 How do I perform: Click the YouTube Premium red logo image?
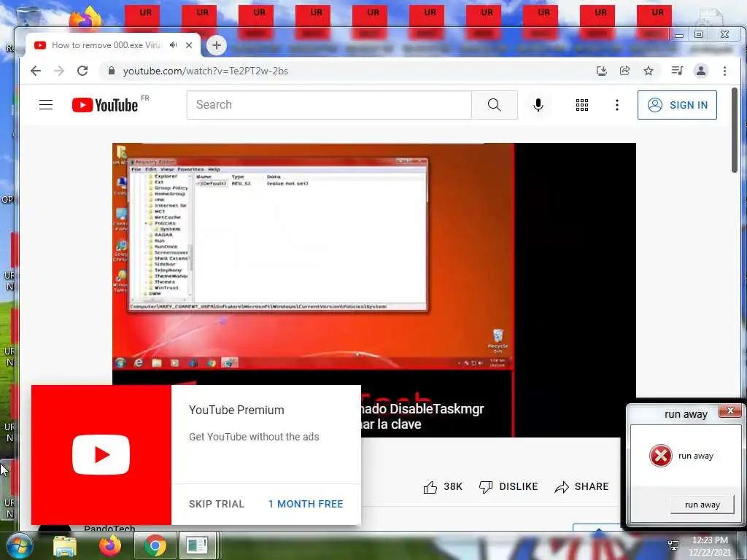[x=101, y=455]
